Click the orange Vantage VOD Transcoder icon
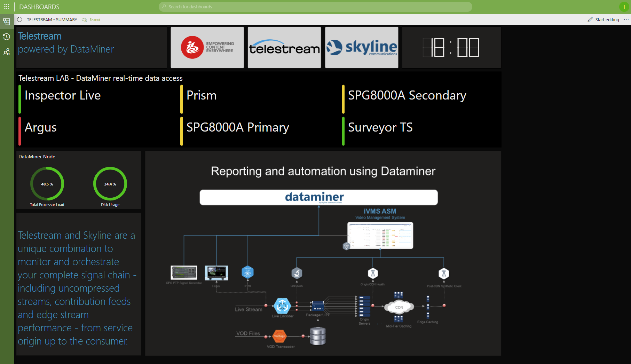Viewport: 631px width, 364px height. click(x=279, y=336)
